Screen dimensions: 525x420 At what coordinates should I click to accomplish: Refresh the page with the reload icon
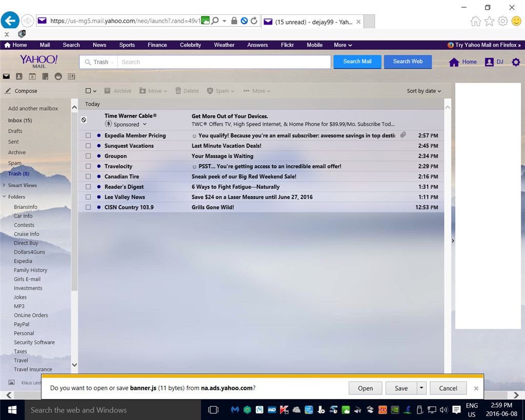254,21
